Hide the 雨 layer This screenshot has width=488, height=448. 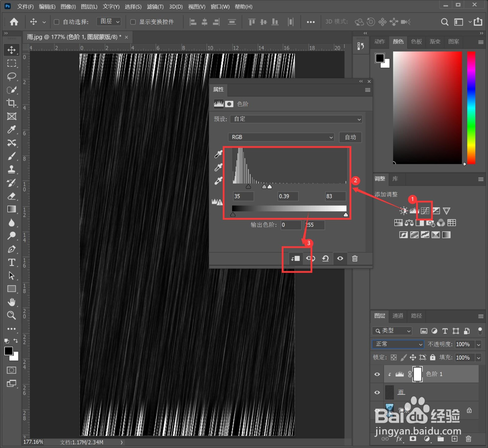pyautogui.click(x=377, y=393)
